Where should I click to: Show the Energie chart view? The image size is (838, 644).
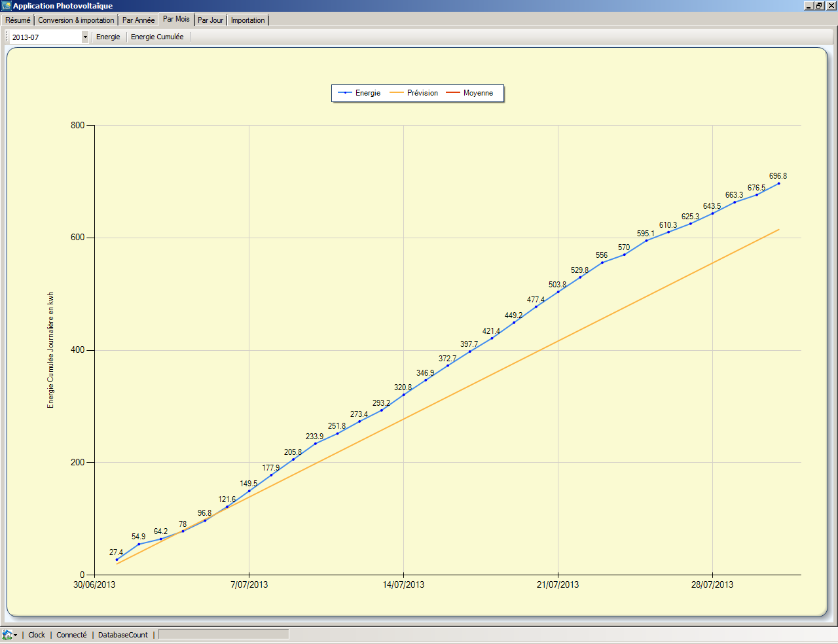click(x=108, y=37)
